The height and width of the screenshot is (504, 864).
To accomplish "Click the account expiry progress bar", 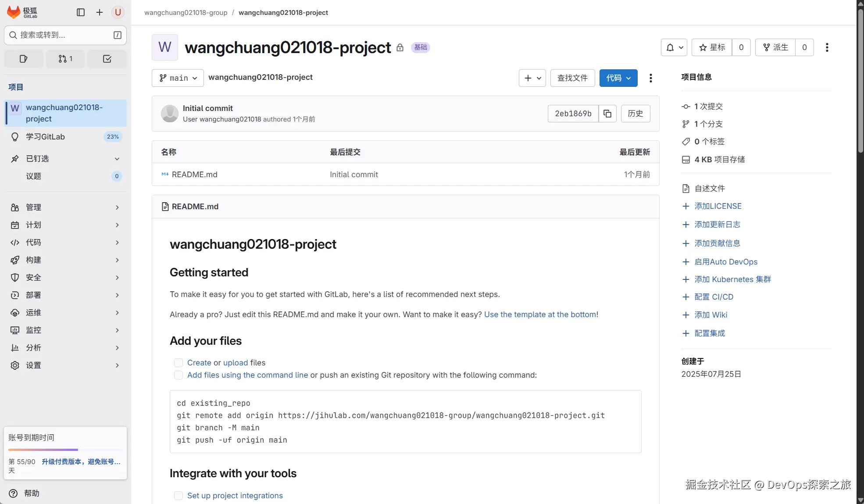I will point(65,450).
